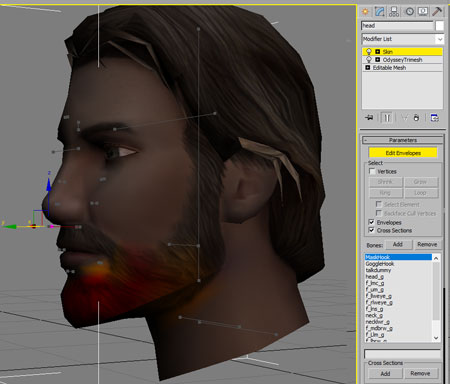Viewport: 450px width, 384px height.
Task: Open the Display command panel tab
Action: click(x=423, y=12)
